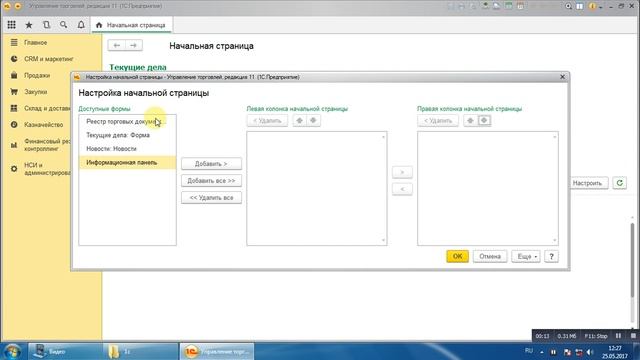Move item down in left column
The width and height of the screenshot is (640, 360).
pos(313,120)
